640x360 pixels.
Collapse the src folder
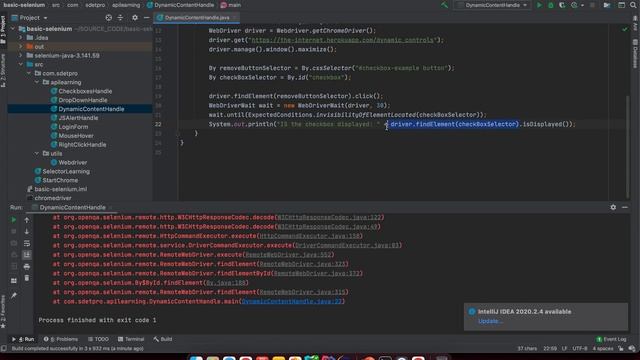(21, 64)
